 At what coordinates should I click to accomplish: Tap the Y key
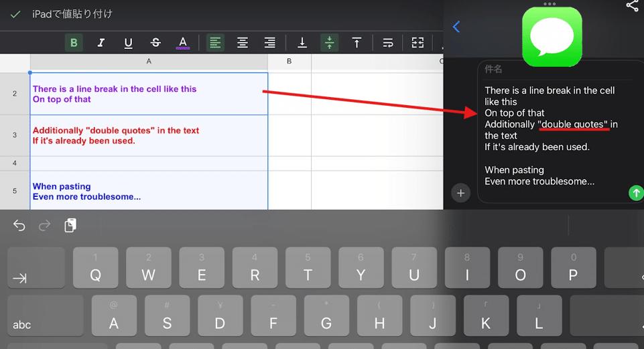point(361,268)
